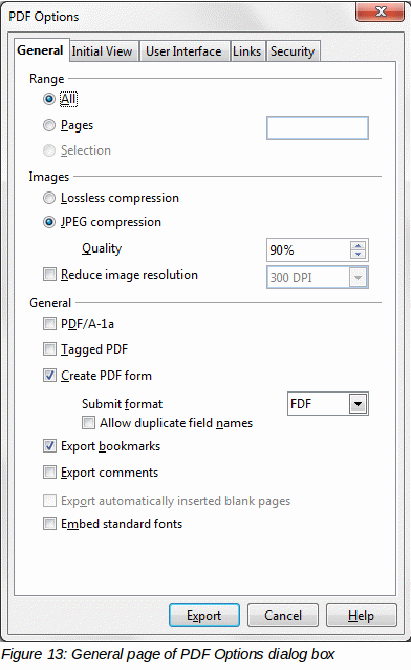The width and height of the screenshot is (411, 670).
Task: Switch to the Initial View tab
Action: pyautogui.click(x=104, y=51)
